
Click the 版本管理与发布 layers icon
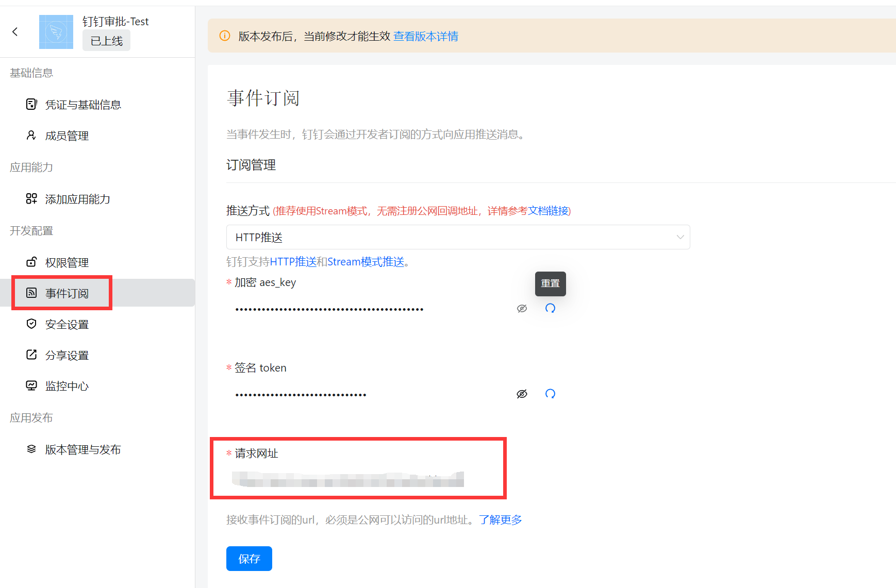[31, 449]
